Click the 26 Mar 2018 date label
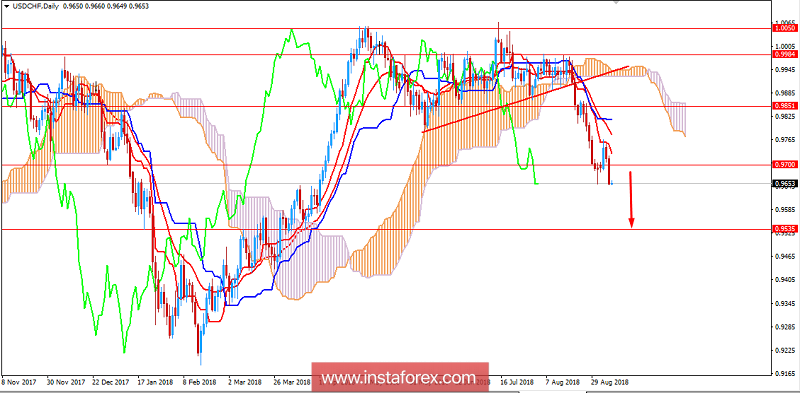This screenshot has height=393, width=800. tap(291, 382)
